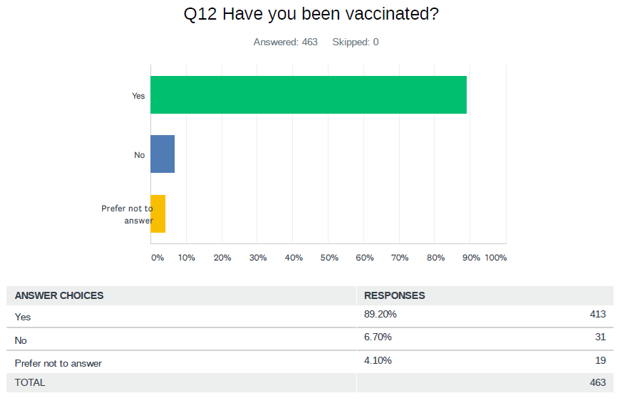
Task: Click the yellow Prefer not to answer bar
Action: [158, 214]
